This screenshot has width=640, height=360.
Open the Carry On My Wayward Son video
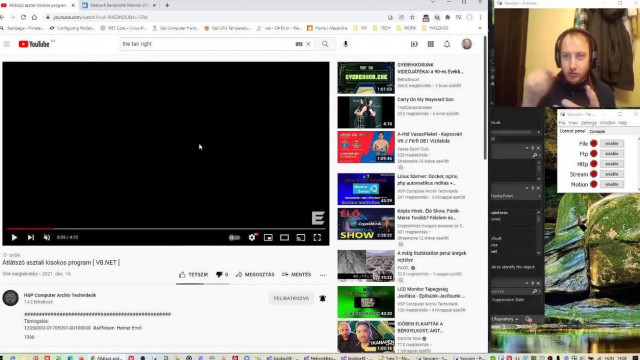coord(425,100)
